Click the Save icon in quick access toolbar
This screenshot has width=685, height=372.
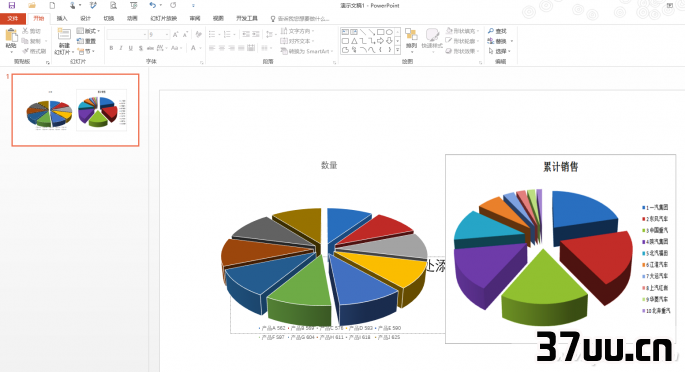pos(12,5)
